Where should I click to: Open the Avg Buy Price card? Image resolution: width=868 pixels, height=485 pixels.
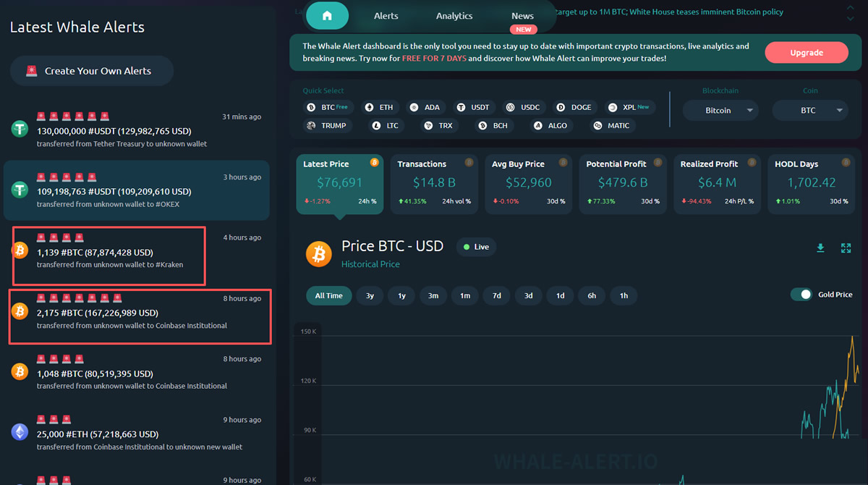coord(528,183)
